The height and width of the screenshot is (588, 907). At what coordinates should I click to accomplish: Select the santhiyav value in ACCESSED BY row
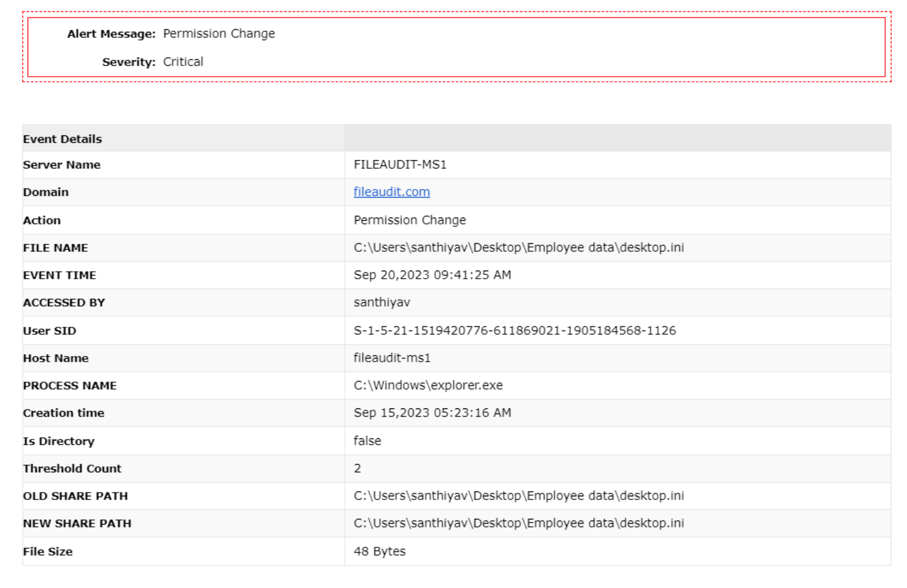click(382, 302)
